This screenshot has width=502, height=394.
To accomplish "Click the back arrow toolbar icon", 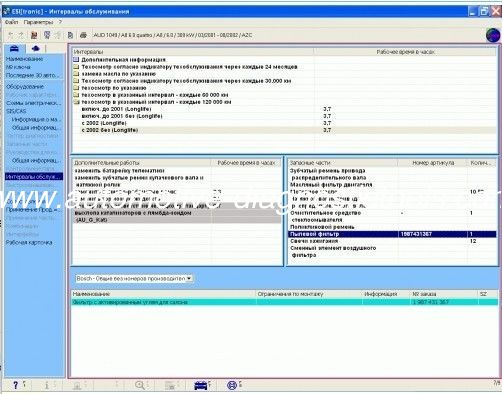I will (x=11, y=35).
